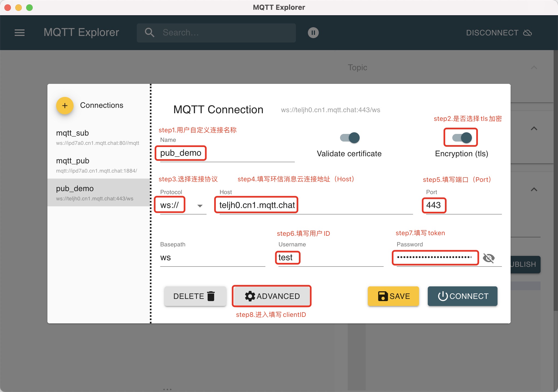Viewport: 558px width, 392px height.
Task: Collapse the Topic panel chevron
Action: [x=534, y=68]
